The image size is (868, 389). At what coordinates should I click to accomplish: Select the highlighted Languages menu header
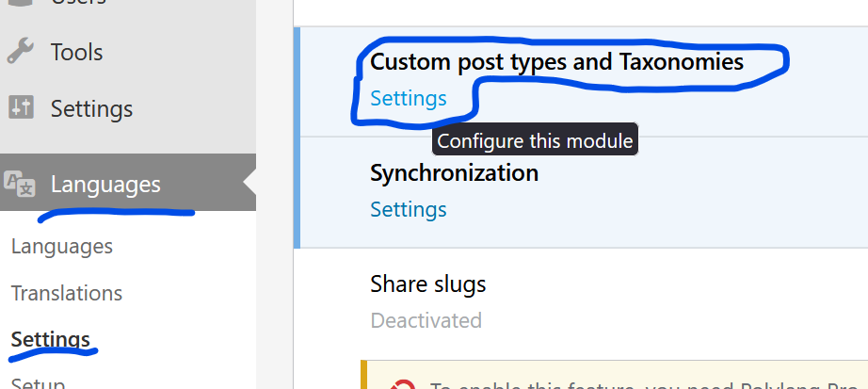105,184
